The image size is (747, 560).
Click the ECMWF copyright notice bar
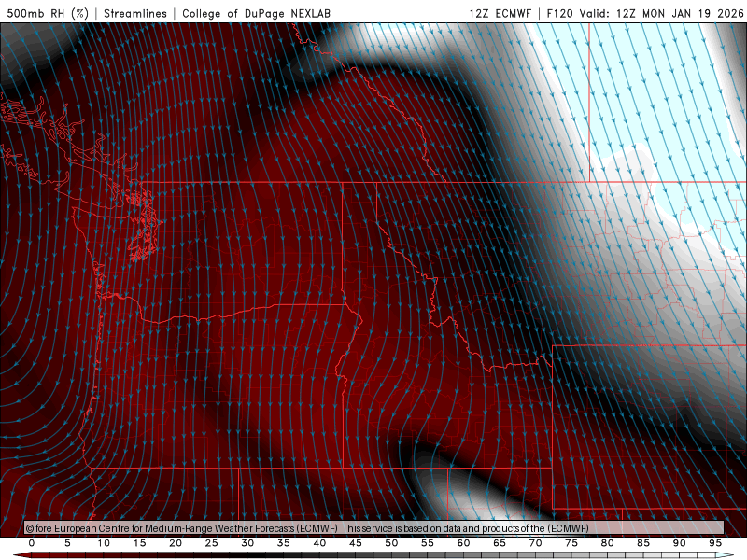coord(374,528)
